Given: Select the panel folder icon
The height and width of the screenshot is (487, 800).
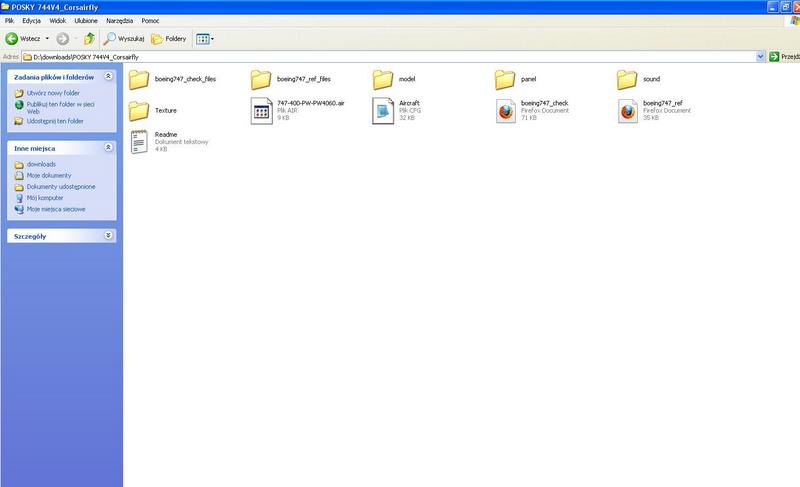Looking at the screenshot, I should point(505,80).
